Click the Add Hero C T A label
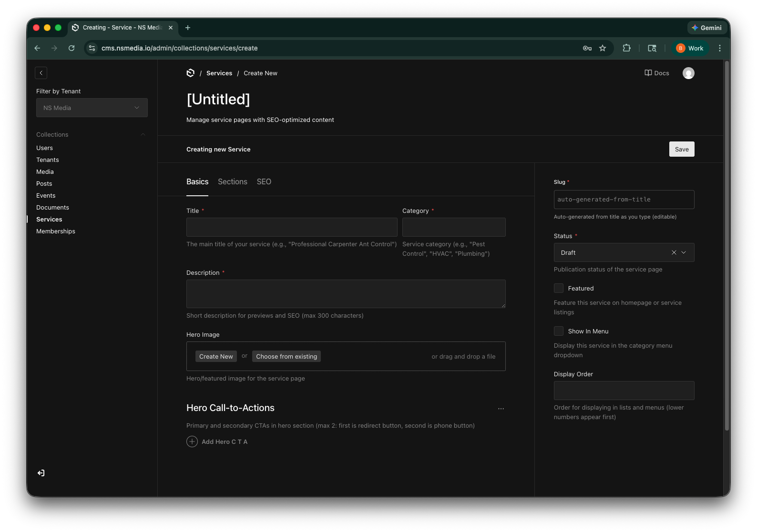 coord(225,442)
